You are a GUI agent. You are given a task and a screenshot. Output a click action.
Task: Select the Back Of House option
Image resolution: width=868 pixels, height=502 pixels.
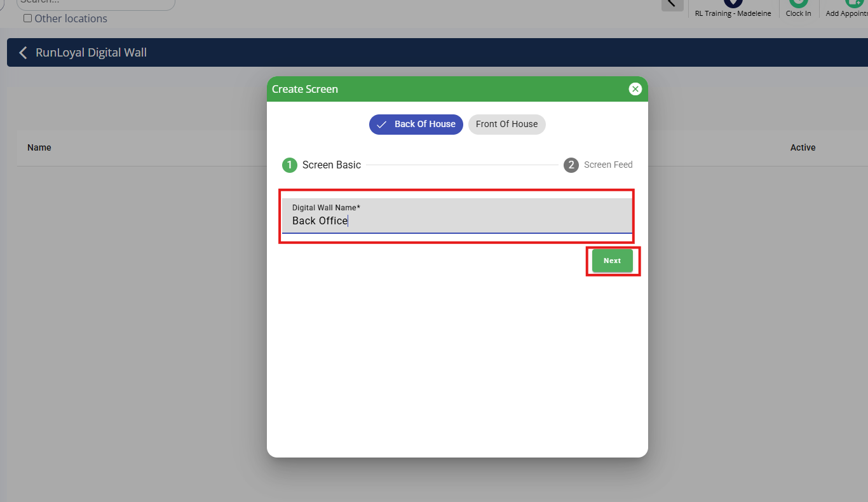tap(416, 125)
